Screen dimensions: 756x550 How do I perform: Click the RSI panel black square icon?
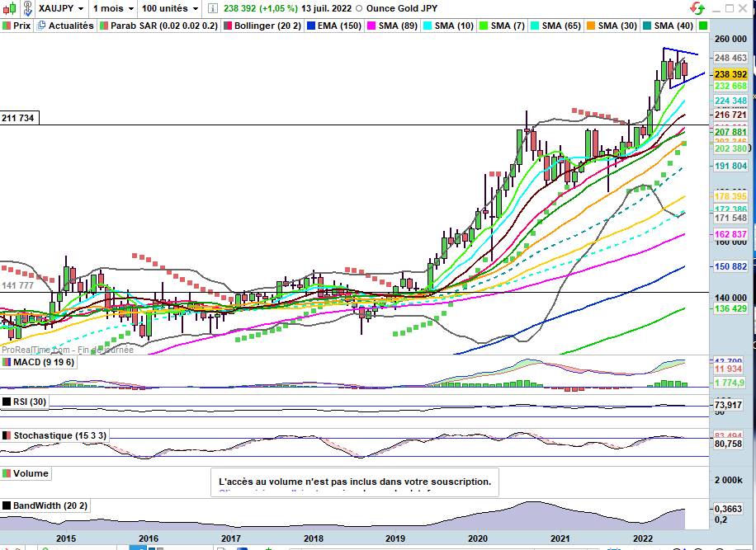(x=7, y=402)
